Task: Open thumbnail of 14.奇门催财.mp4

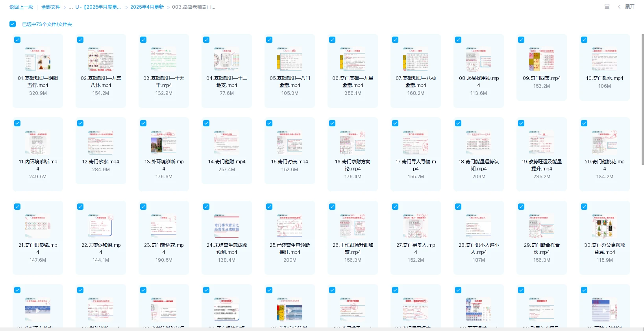Action: pos(227,142)
